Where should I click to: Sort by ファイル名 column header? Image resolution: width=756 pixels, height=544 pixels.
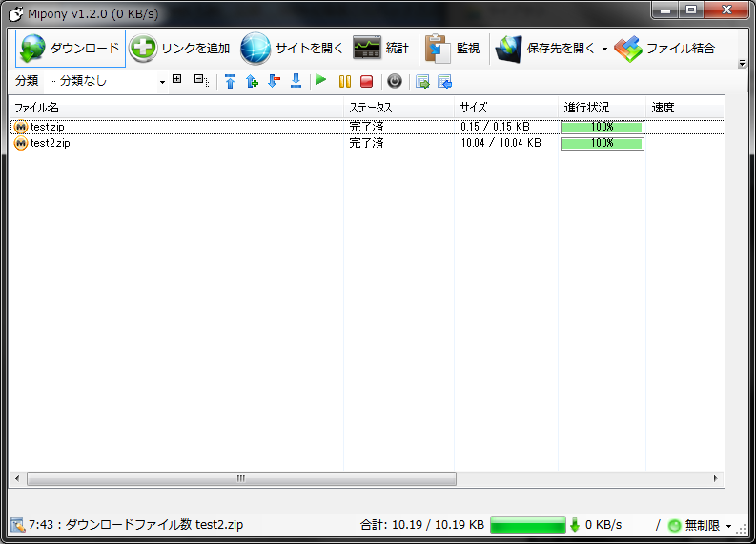coord(176,108)
